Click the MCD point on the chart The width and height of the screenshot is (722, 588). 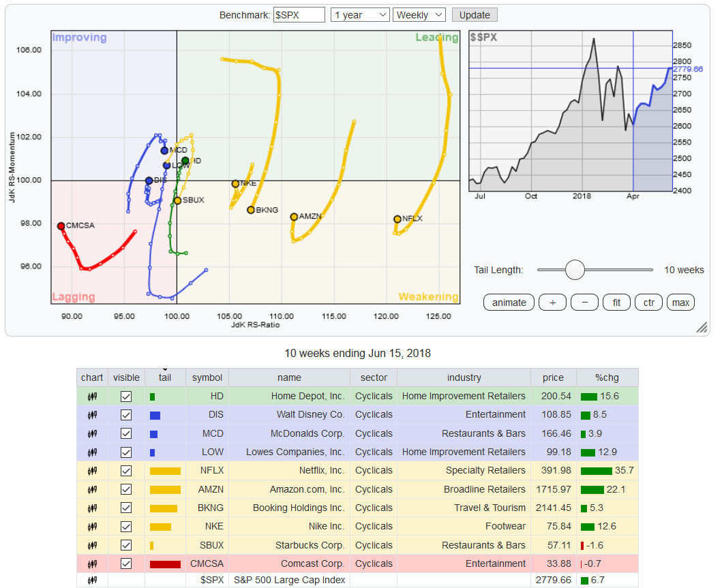click(x=164, y=151)
